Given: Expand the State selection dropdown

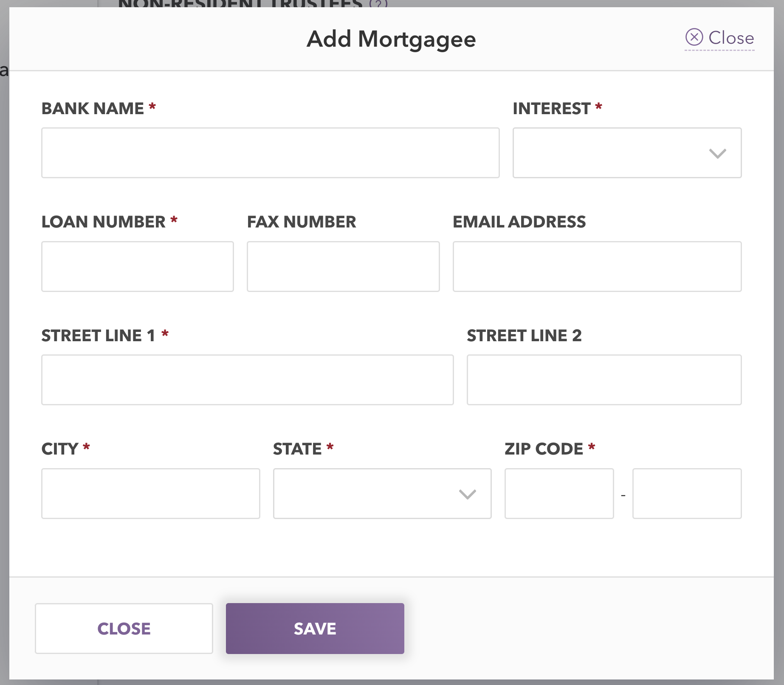Looking at the screenshot, I should click(382, 494).
